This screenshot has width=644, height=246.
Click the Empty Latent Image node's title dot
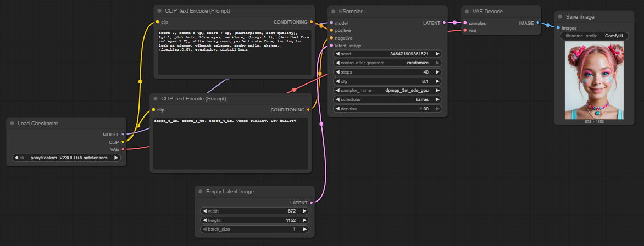201,192
